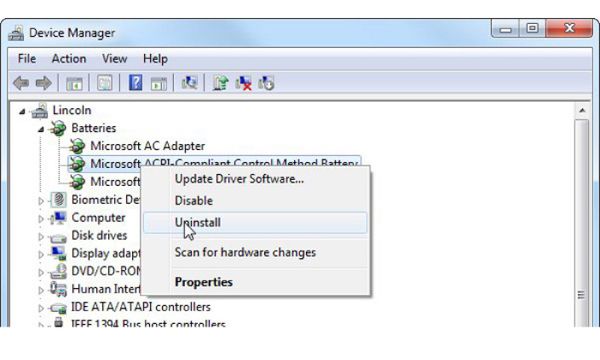Select the Microsoft AC Adapter entry
Viewport: 600px width, 360px height.
[147, 146]
